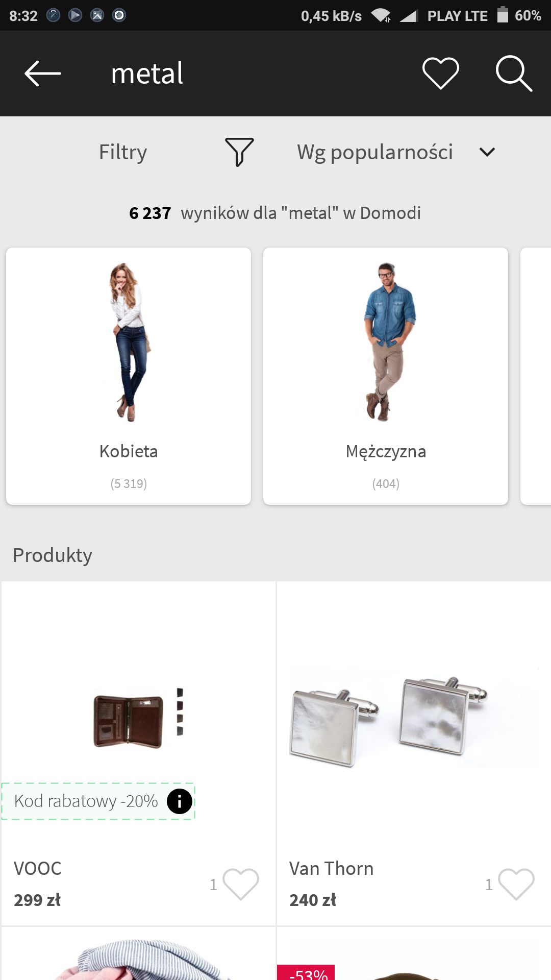
Task: Tap the back arrow icon
Action: click(43, 73)
